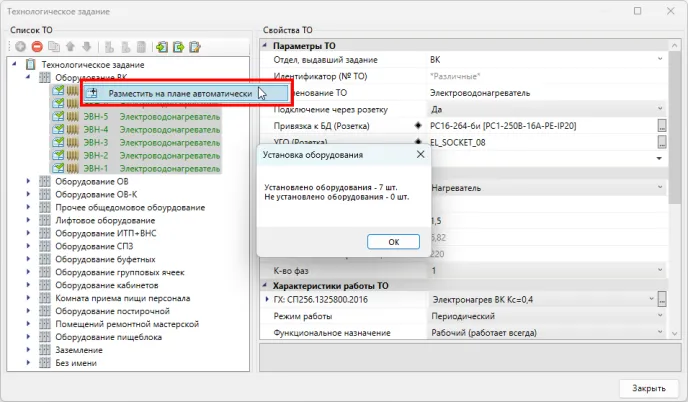Click the red delete item toolbar icon

pyautogui.click(x=36, y=46)
